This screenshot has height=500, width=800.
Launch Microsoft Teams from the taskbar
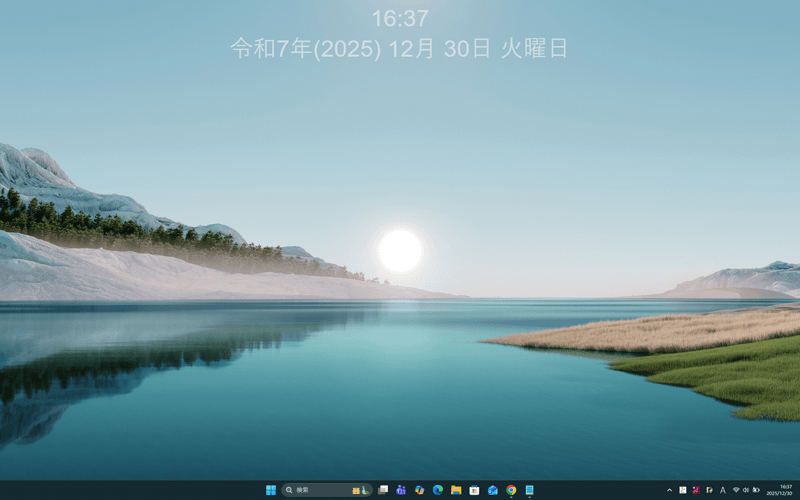click(401, 490)
